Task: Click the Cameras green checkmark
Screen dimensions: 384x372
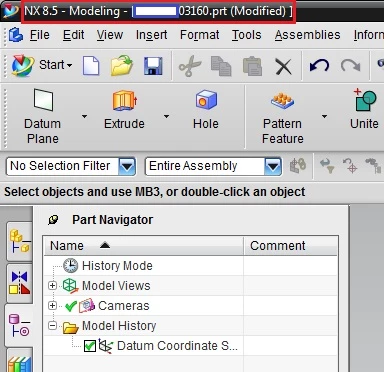Action: [71, 306]
